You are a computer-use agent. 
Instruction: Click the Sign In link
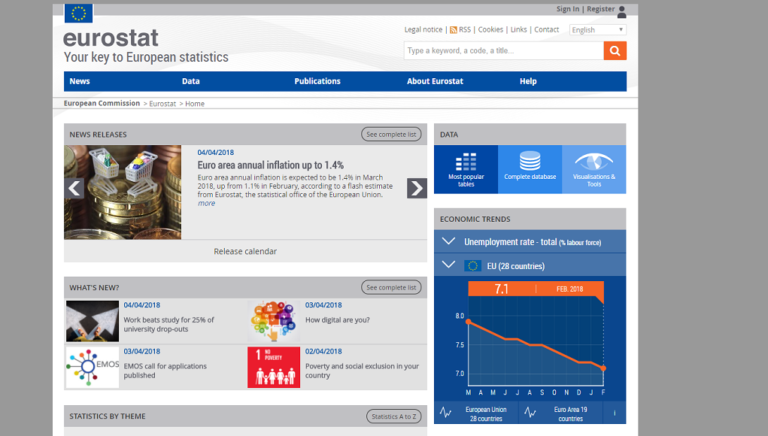568,9
